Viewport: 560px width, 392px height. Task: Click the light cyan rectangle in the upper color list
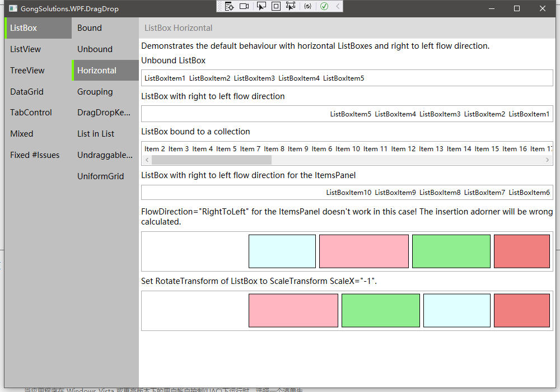pyautogui.click(x=282, y=251)
